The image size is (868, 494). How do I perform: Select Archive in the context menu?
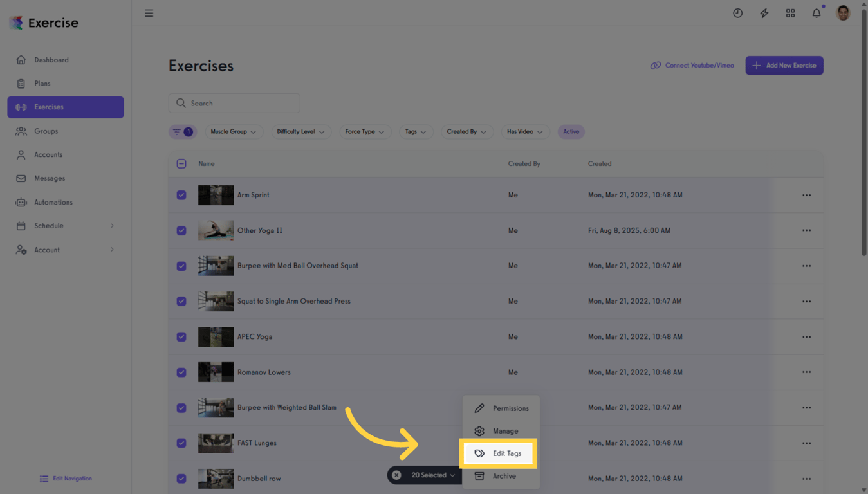pos(499,476)
